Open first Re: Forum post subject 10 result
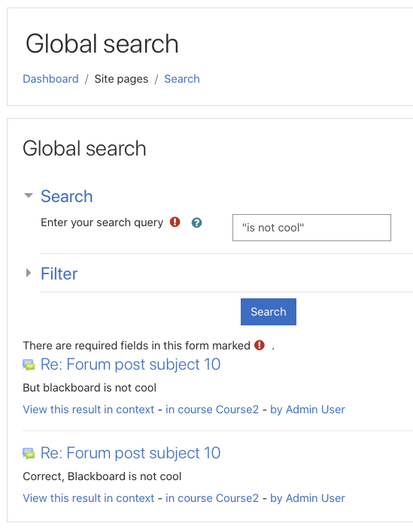Screen dimensions: 413x532 point(130,364)
